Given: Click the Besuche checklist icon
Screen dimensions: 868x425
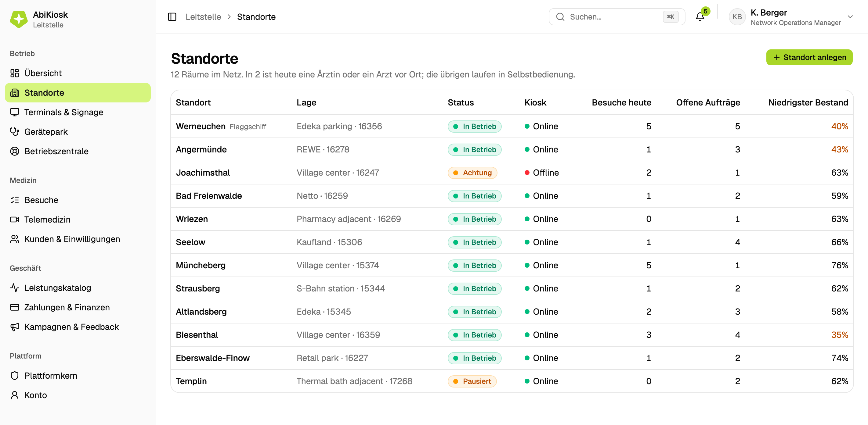Looking at the screenshot, I should point(14,200).
